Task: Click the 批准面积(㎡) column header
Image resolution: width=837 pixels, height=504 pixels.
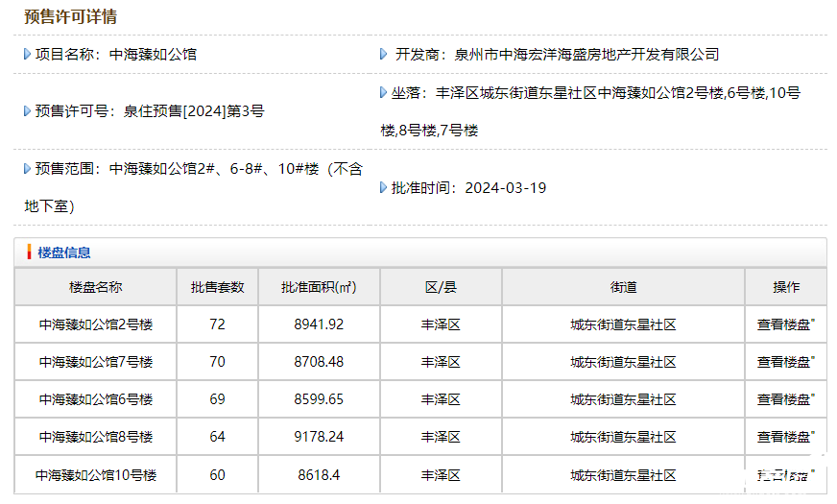Action: [319, 287]
